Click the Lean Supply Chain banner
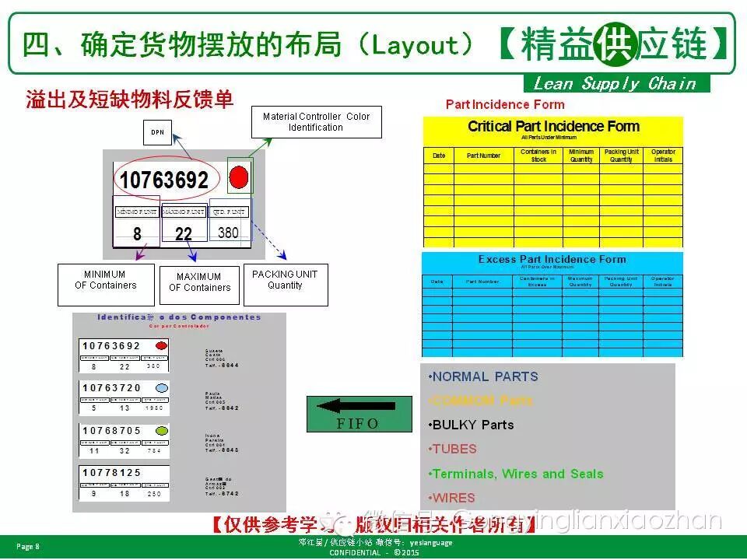The image size is (747, 560). 616,83
